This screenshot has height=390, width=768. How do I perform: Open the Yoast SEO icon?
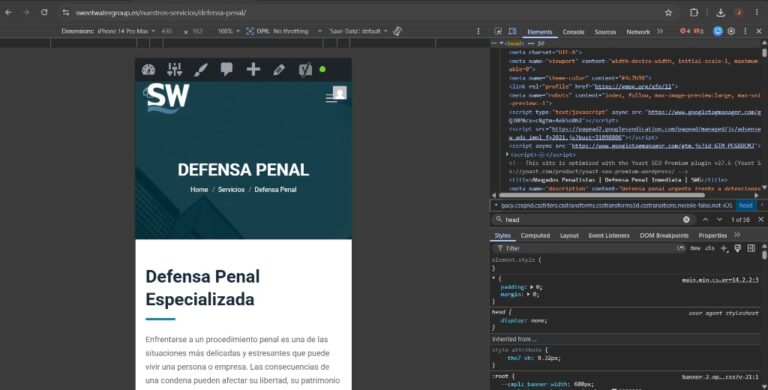click(305, 70)
